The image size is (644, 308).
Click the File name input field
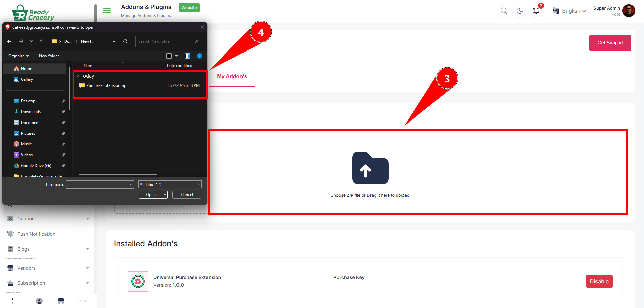point(98,184)
